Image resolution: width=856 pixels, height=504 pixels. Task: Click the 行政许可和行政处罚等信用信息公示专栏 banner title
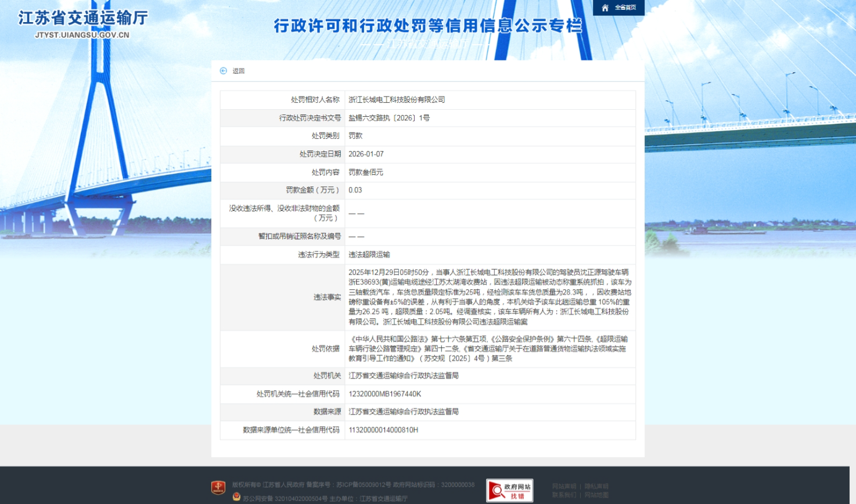pos(427,26)
